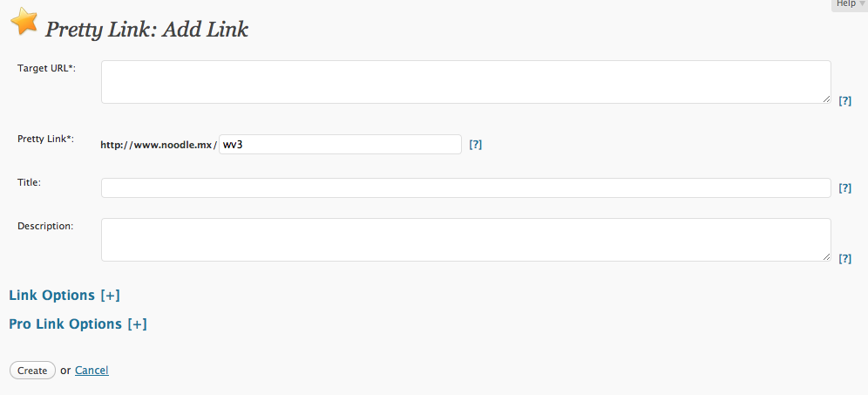The image size is (868, 395).
Task: Expand Pro Link Options
Action: [78, 324]
